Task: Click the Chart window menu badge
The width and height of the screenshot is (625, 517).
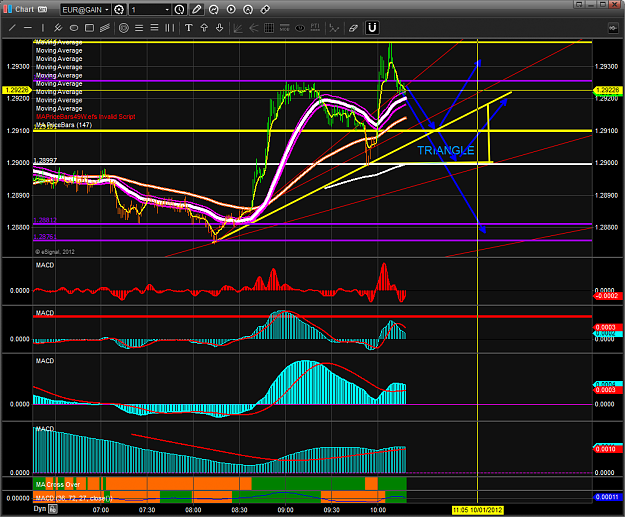Action: click(x=42, y=9)
